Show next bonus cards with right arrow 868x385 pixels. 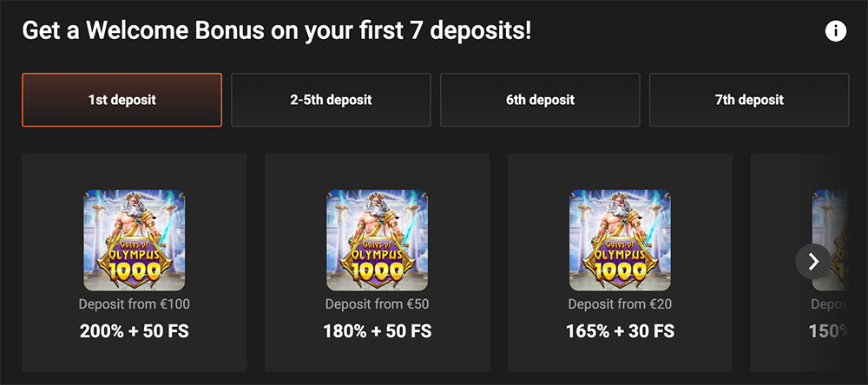(813, 261)
